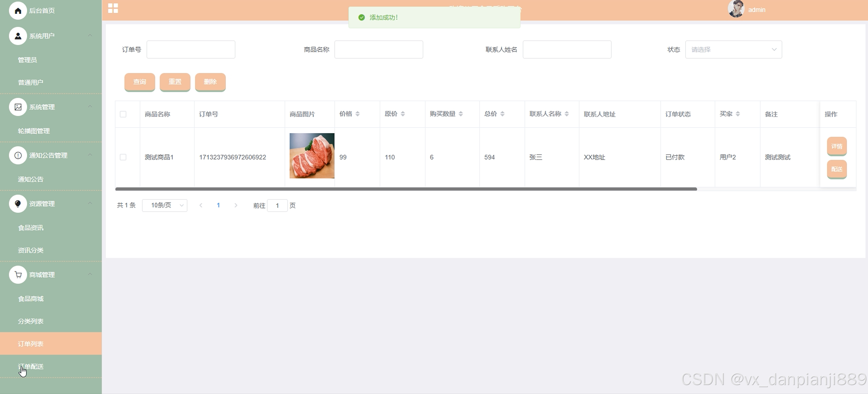The height and width of the screenshot is (394, 868).
Task: Click the picture icon beside 系统管理
Action: pyautogui.click(x=18, y=107)
